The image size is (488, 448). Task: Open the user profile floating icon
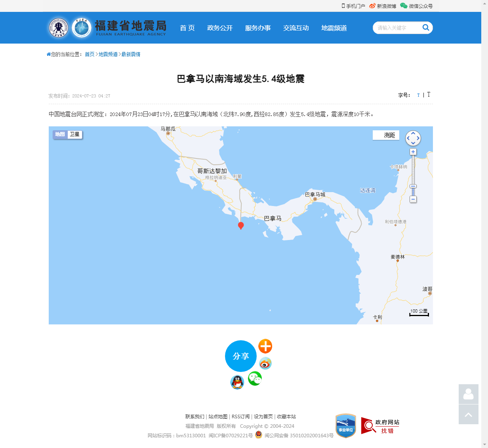468,394
